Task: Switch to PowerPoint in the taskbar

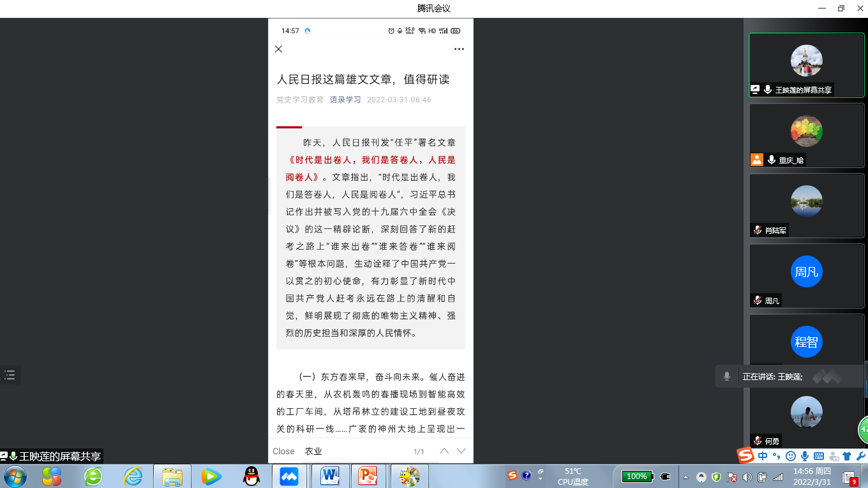Action: click(368, 476)
